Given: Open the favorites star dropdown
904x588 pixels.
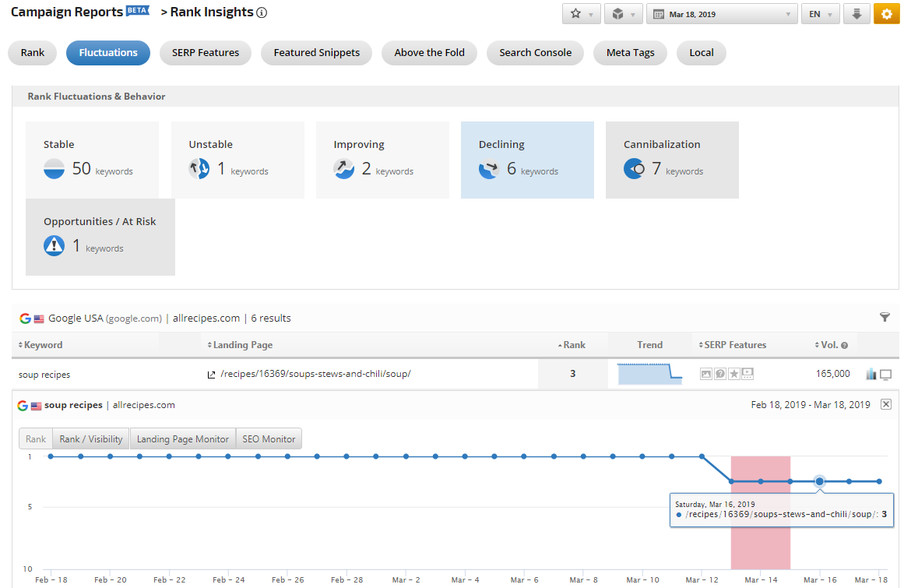Looking at the screenshot, I should (581, 14).
